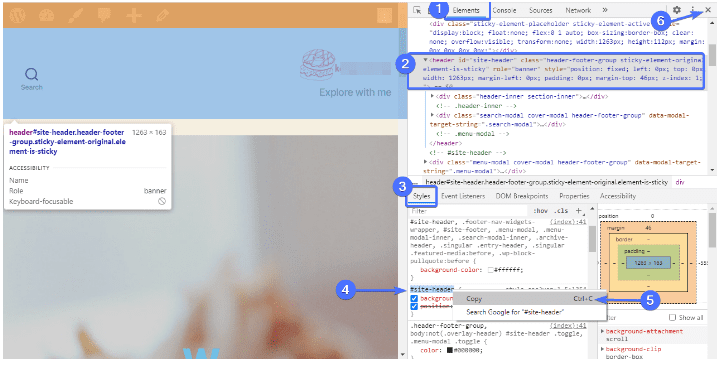Switch to the Console tab
Image resolution: width=720 pixels, height=366 pixels.
(x=504, y=10)
